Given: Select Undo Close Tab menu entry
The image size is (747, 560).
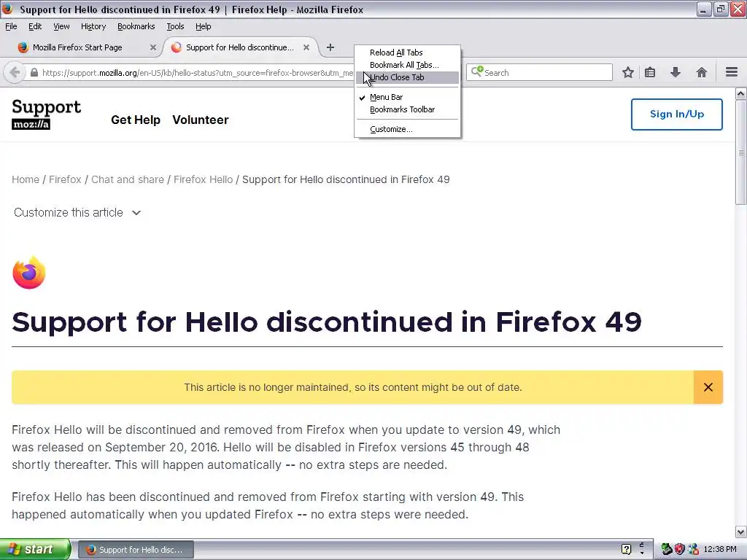Looking at the screenshot, I should [407, 77].
